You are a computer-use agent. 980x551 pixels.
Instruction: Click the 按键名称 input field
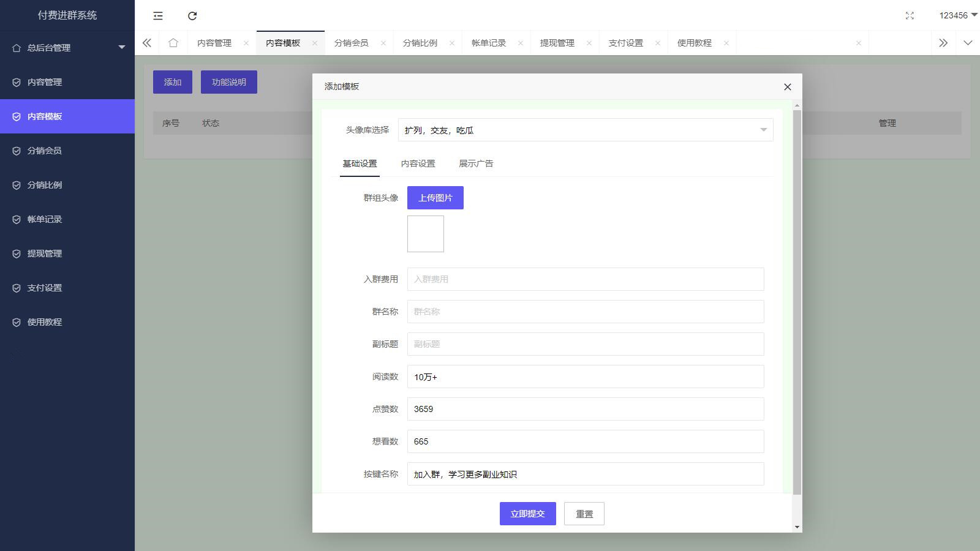pyautogui.click(x=586, y=474)
